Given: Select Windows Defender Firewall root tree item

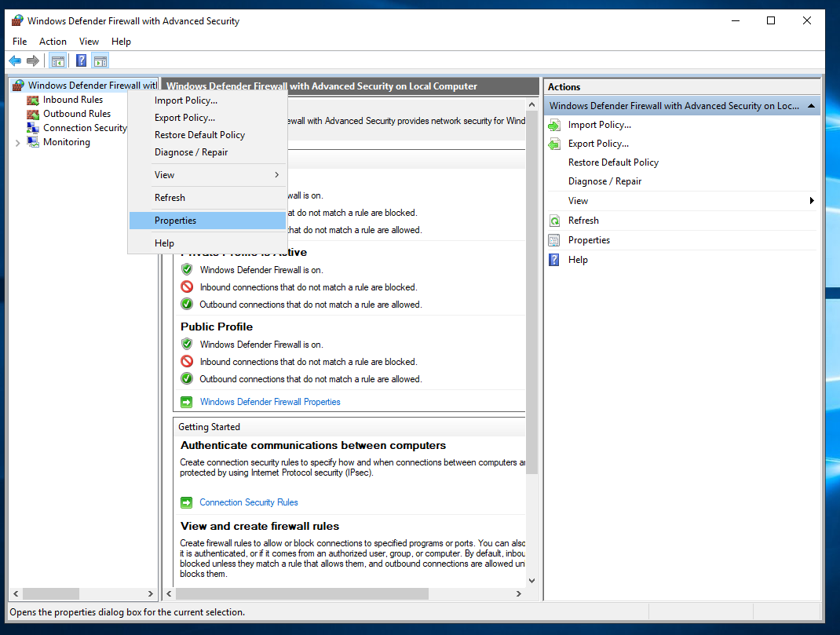Looking at the screenshot, I should coord(93,85).
